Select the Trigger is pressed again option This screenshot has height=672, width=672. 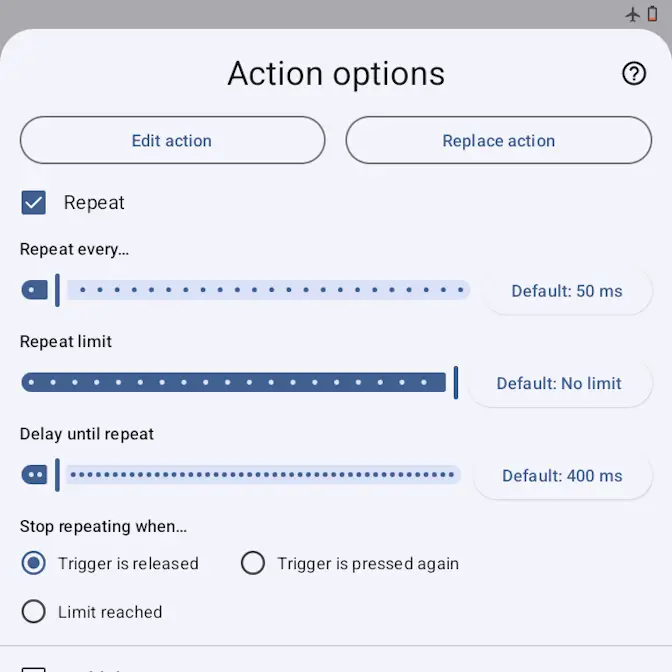[253, 563]
